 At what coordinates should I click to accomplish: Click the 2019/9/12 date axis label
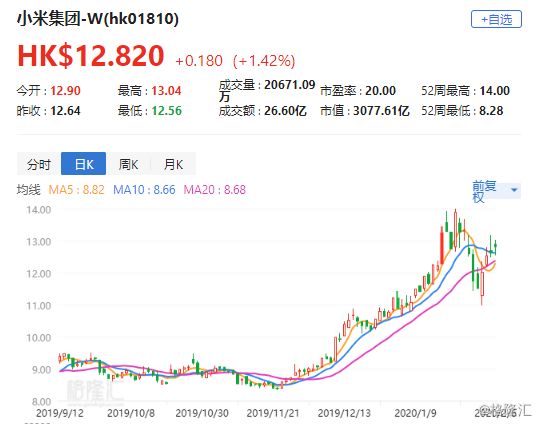coord(60,413)
